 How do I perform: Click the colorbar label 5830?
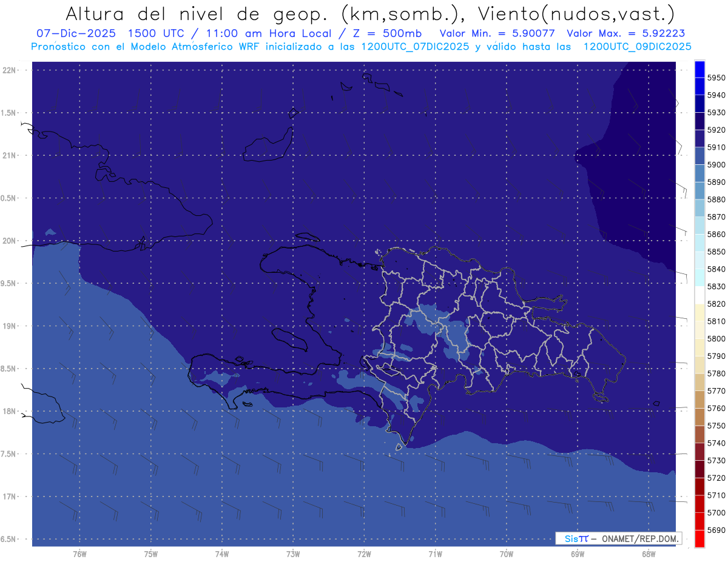pos(716,287)
